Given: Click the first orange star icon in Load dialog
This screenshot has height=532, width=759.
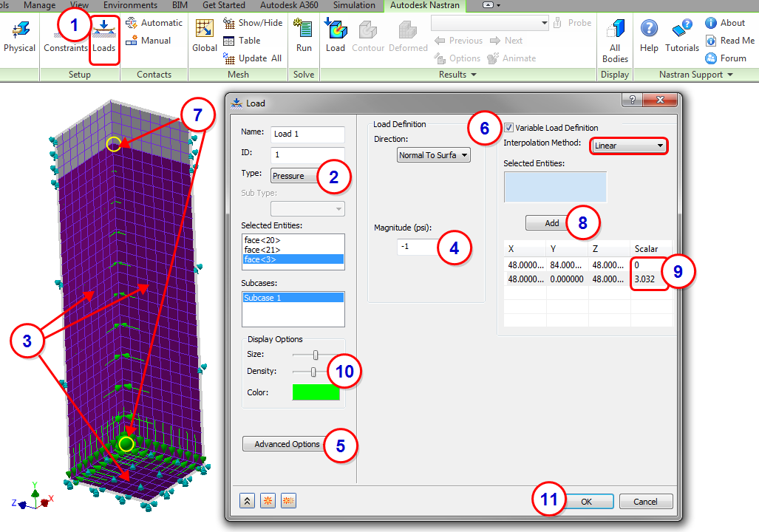Looking at the screenshot, I should point(268,501).
